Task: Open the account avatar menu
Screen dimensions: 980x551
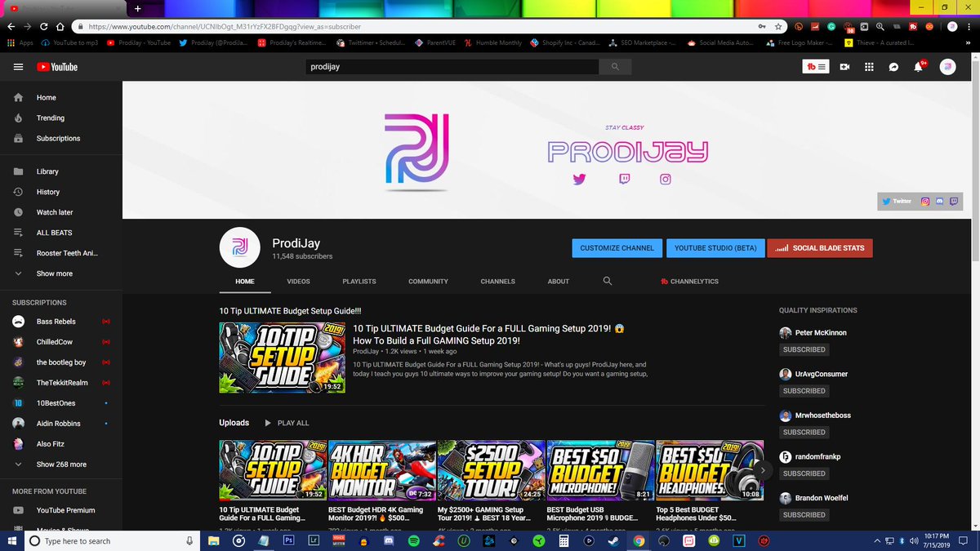Action: point(947,67)
